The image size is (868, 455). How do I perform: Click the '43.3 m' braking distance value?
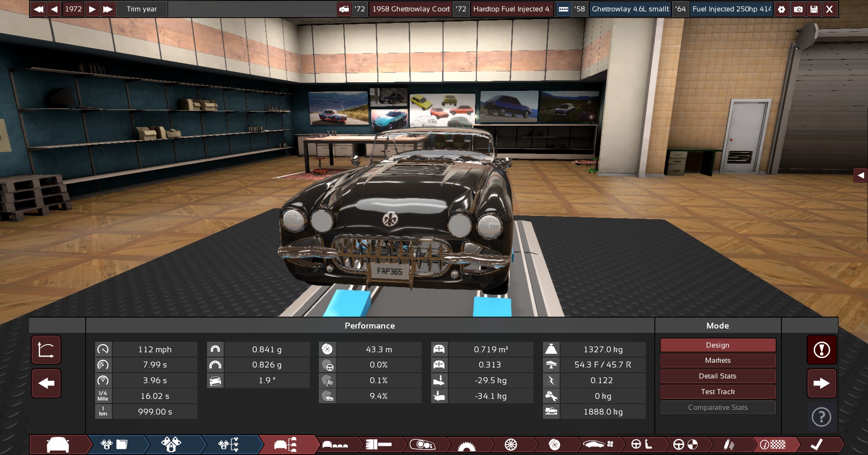[x=379, y=349]
